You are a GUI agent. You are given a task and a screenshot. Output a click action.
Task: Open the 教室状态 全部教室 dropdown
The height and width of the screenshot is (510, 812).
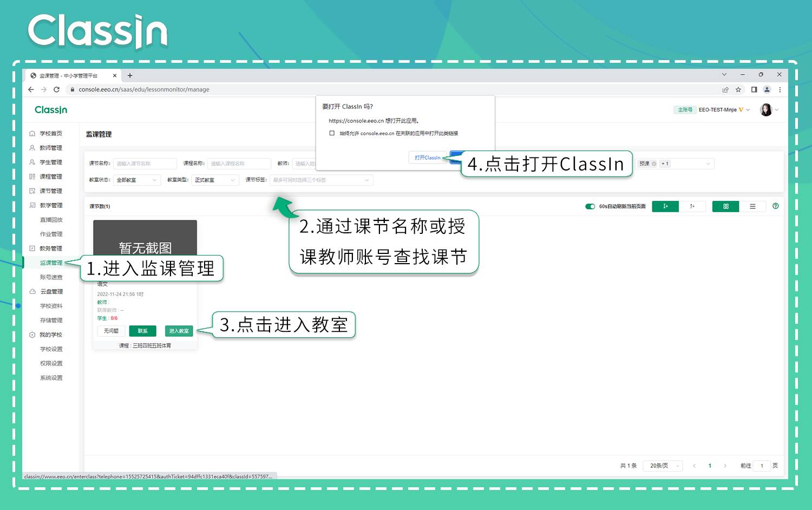click(x=137, y=180)
